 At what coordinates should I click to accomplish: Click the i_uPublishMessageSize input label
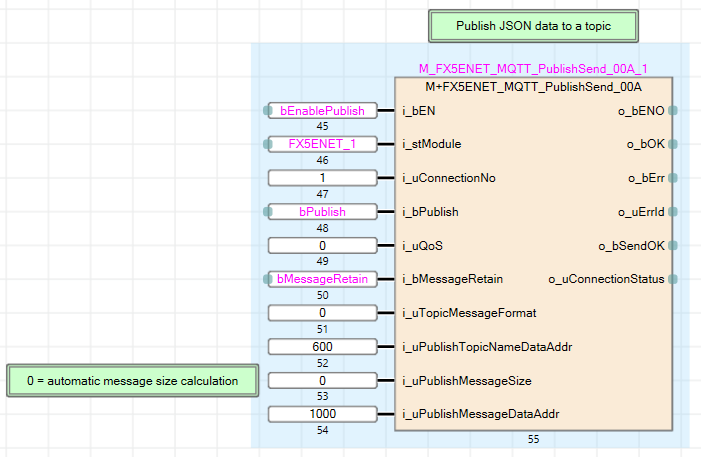point(467,381)
